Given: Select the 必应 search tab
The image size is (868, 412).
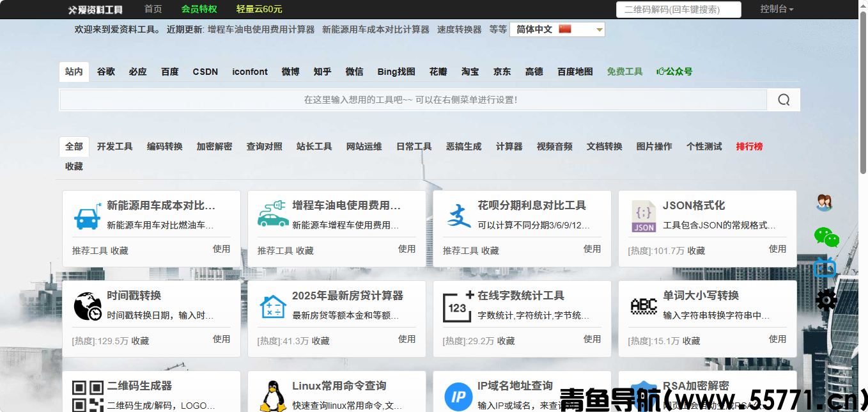Looking at the screenshot, I should pos(137,72).
